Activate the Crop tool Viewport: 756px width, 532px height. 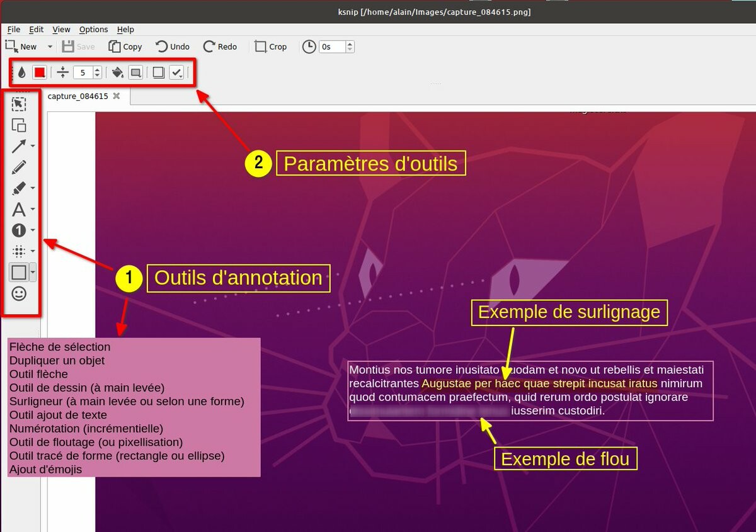[271, 47]
